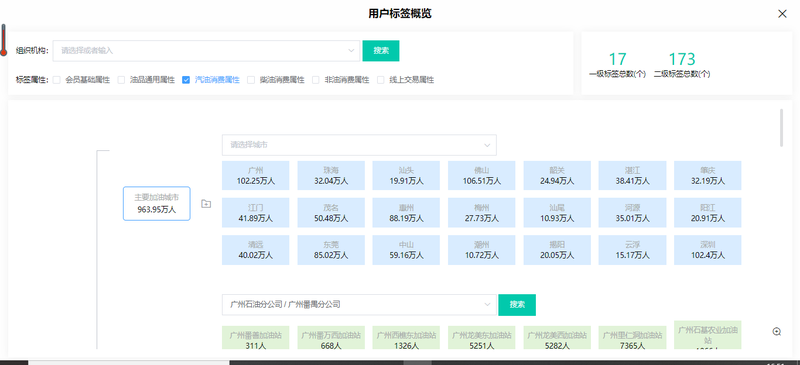This screenshot has width=800, height=365.
Task: Click the 广州龙美东加油站 5251人 tile
Action: coord(482,338)
